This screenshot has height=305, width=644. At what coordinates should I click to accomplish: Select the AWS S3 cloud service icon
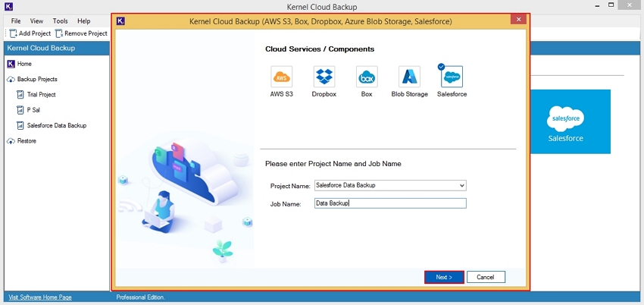pos(281,77)
